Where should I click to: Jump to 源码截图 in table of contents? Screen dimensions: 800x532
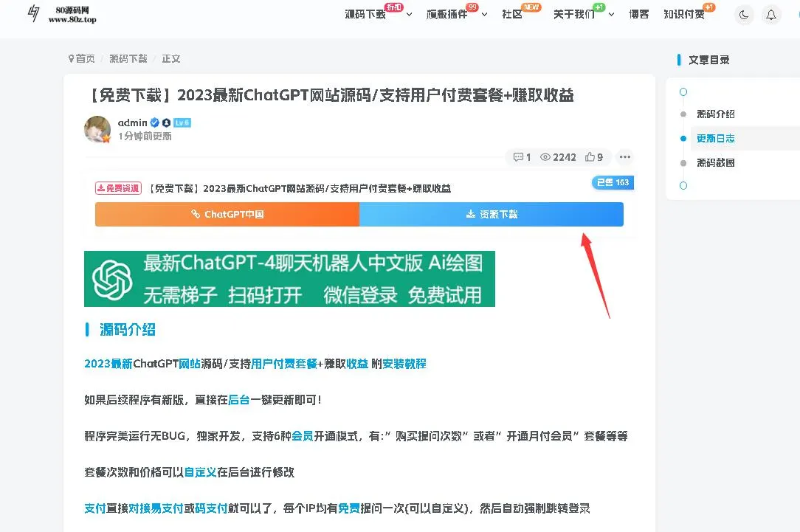point(716,163)
